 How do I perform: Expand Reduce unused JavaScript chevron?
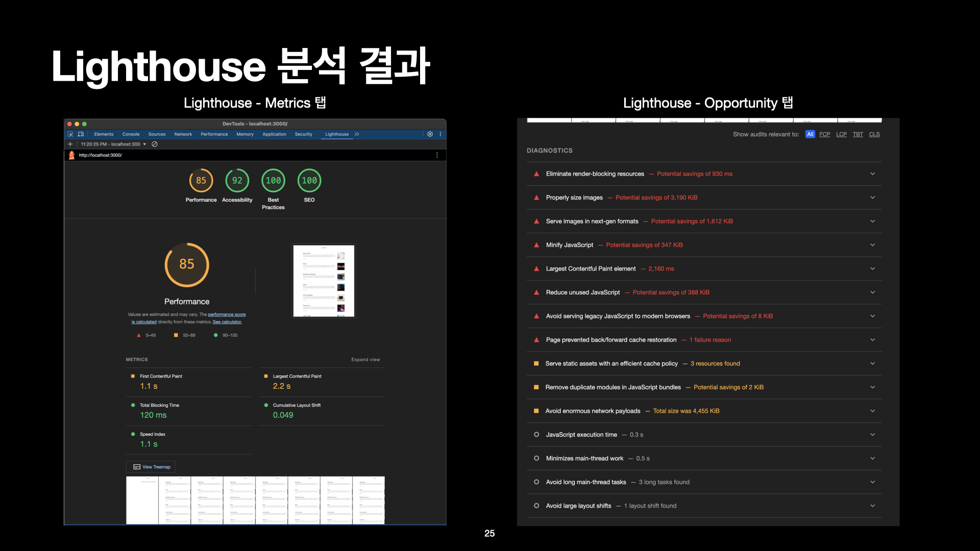click(872, 292)
